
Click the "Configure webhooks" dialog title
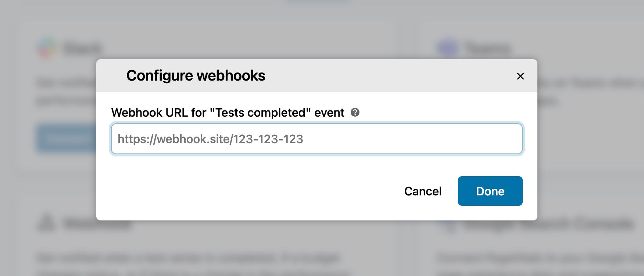tap(195, 75)
